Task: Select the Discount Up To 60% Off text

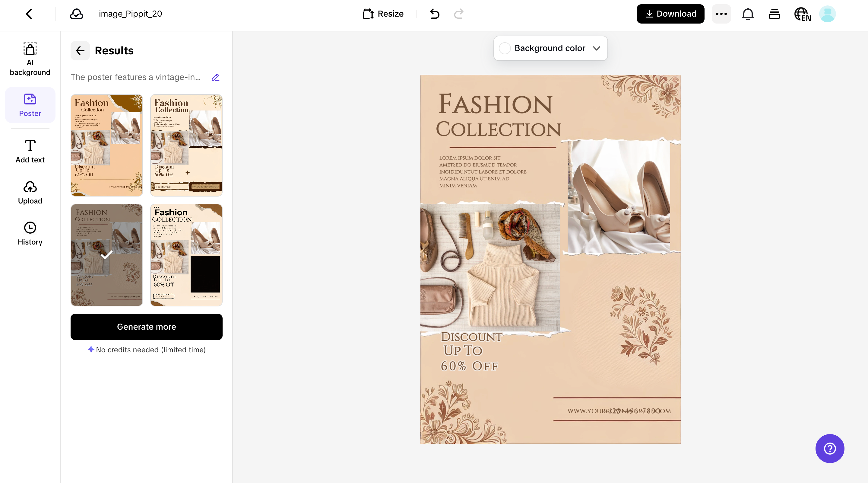Action: tap(471, 351)
